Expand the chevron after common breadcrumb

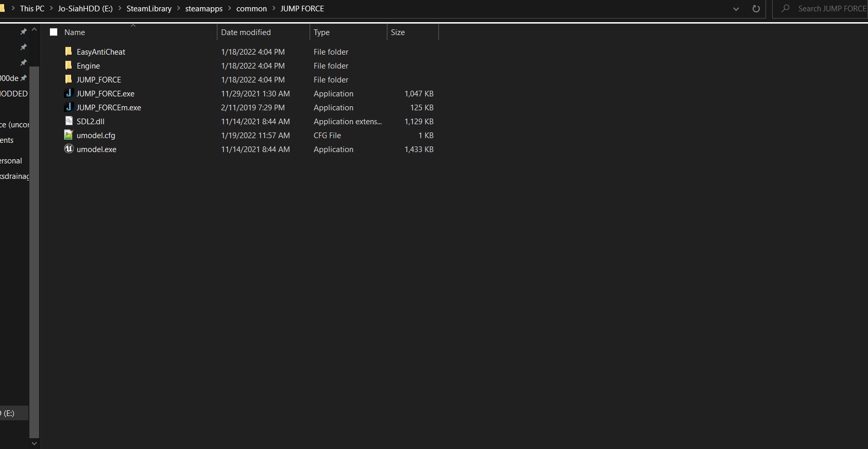click(274, 9)
